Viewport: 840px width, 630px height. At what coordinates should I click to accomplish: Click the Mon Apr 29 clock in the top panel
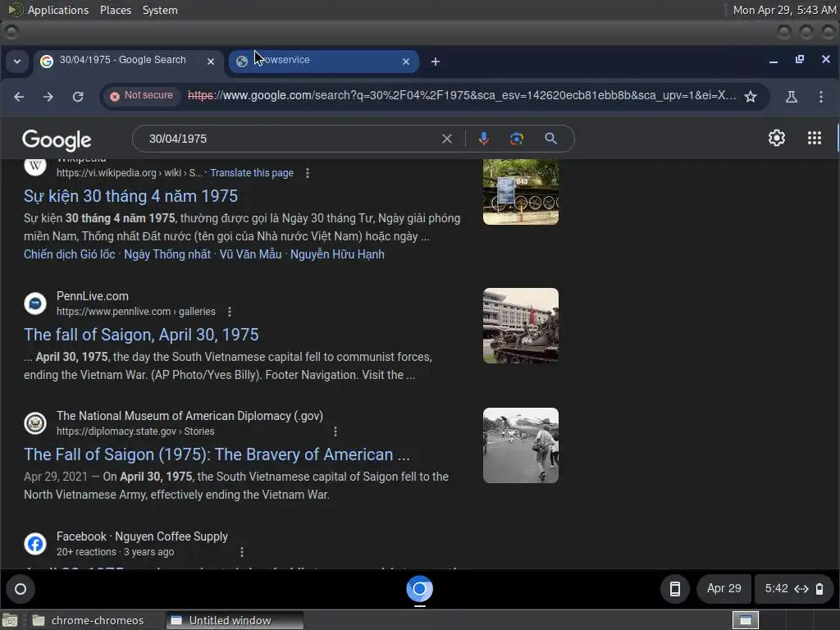[x=784, y=10]
